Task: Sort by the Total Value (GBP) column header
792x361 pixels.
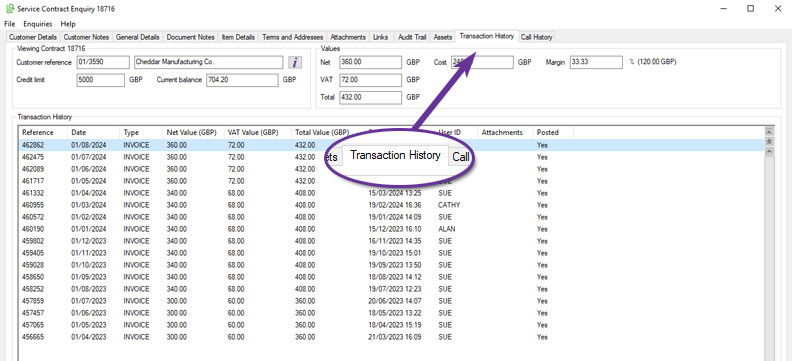Action: point(327,132)
